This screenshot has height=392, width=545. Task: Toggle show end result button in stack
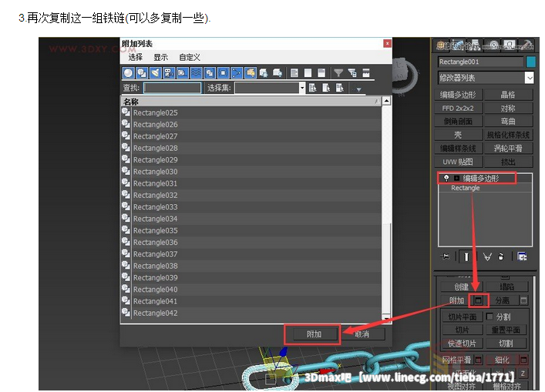(x=466, y=256)
